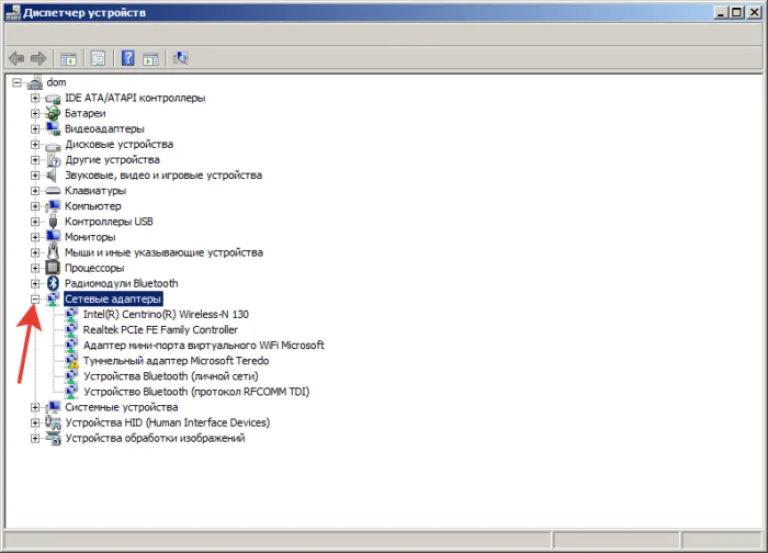Click the Bluetooth symbol icon
This screenshot has height=553, width=768.
pos(53,284)
